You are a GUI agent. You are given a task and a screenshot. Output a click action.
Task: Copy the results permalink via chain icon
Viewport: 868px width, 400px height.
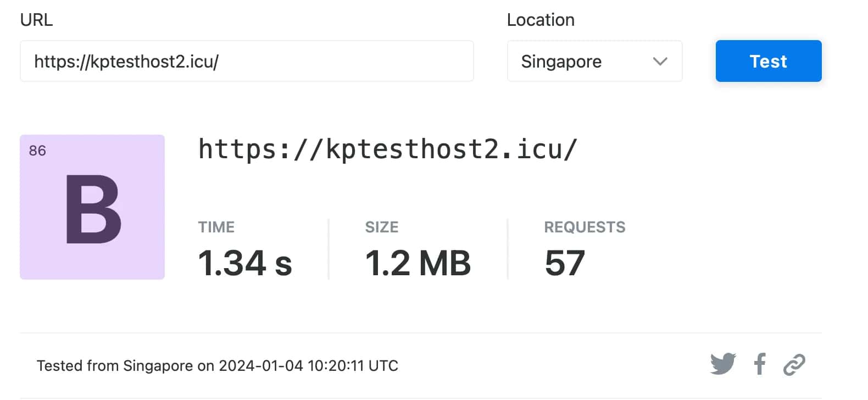(794, 364)
